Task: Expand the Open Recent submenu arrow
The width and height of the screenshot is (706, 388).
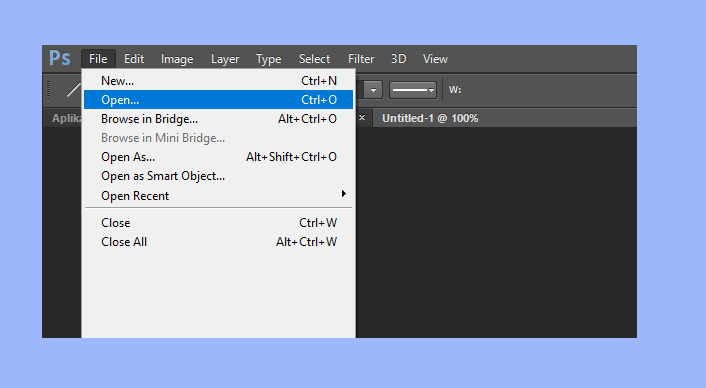Action: [344, 194]
